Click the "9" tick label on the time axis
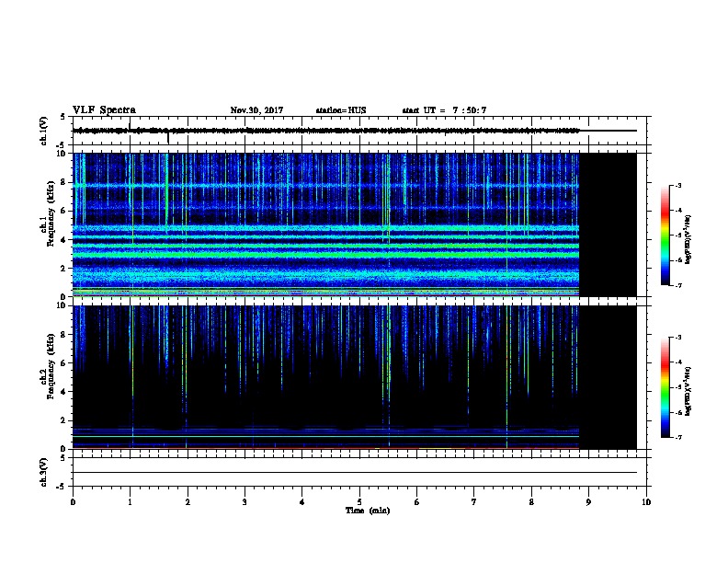 (x=588, y=502)
